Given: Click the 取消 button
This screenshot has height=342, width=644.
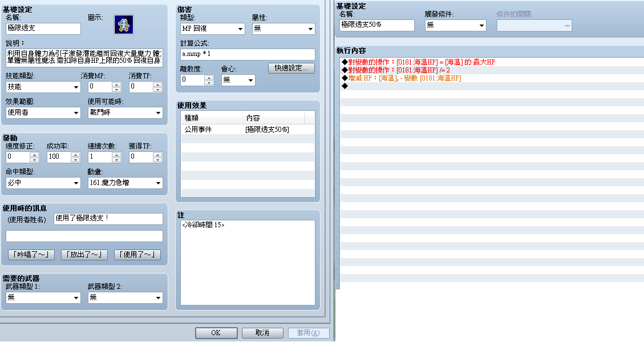Looking at the screenshot, I should [262, 333].
